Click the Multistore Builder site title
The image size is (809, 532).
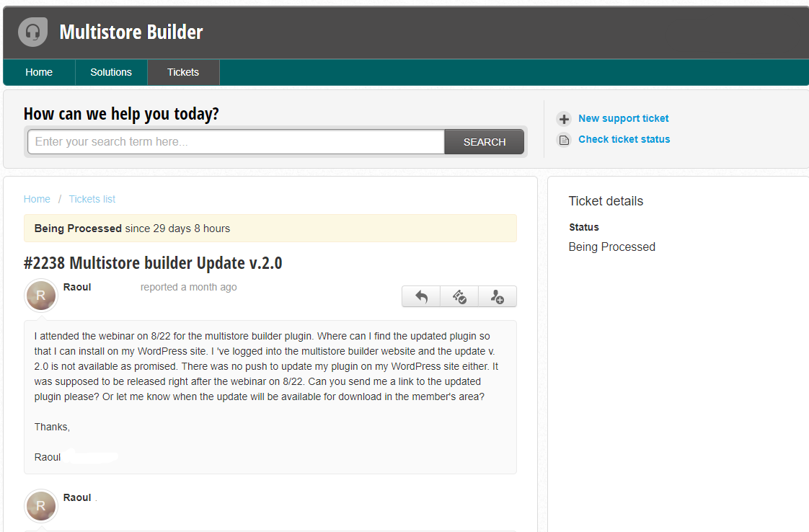tap(131, 32)
